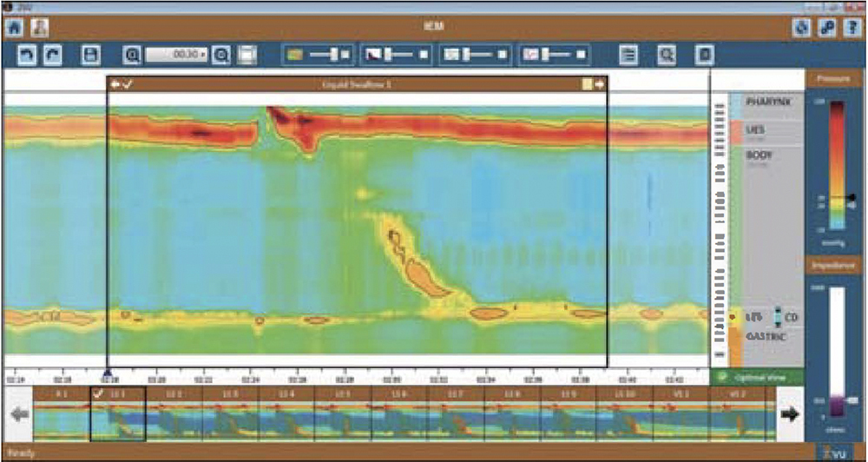Open the patient profile icon

[39, 27]
